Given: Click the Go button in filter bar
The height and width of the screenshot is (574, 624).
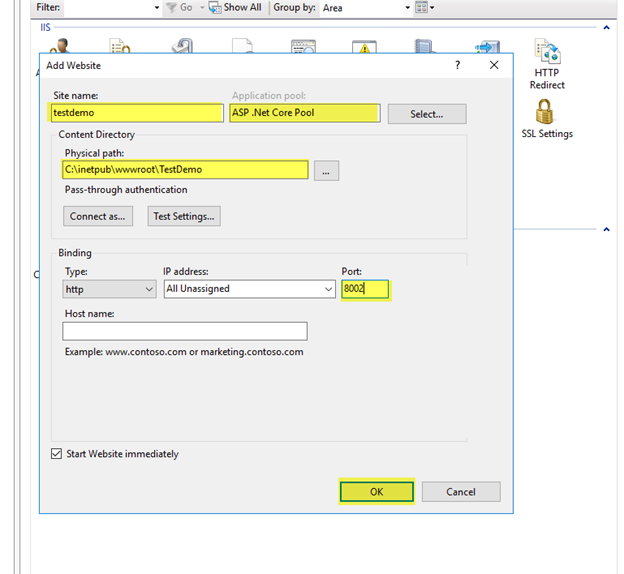Looking at the screenshot, I should (180, 7).
